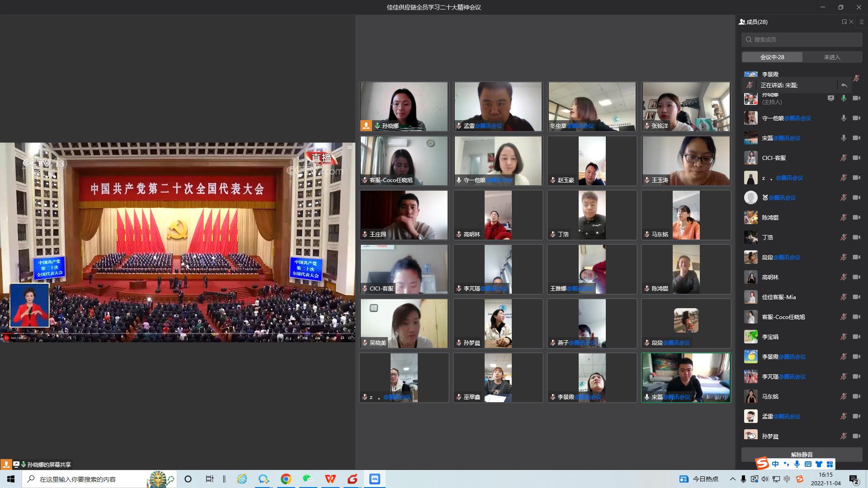868x488 pixels.
Task: Select 吴晓美 video tile
Action: [x=404, y=324]
